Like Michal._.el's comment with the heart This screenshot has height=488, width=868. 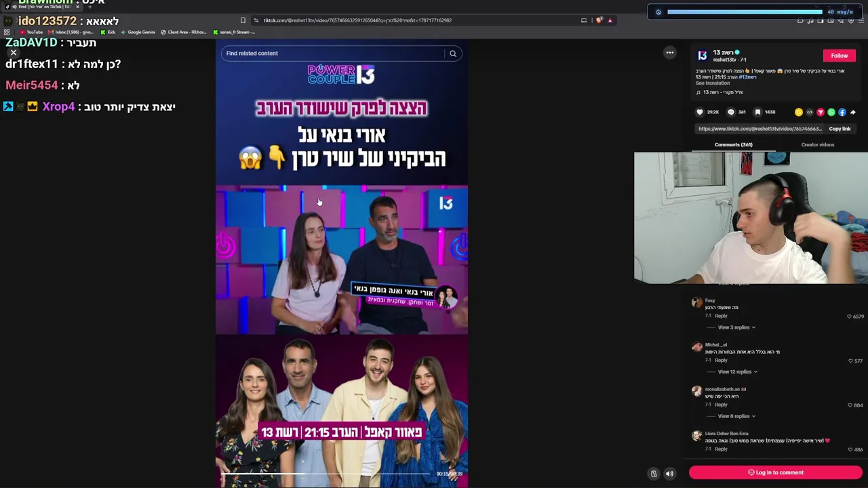(x=850, y=361)
